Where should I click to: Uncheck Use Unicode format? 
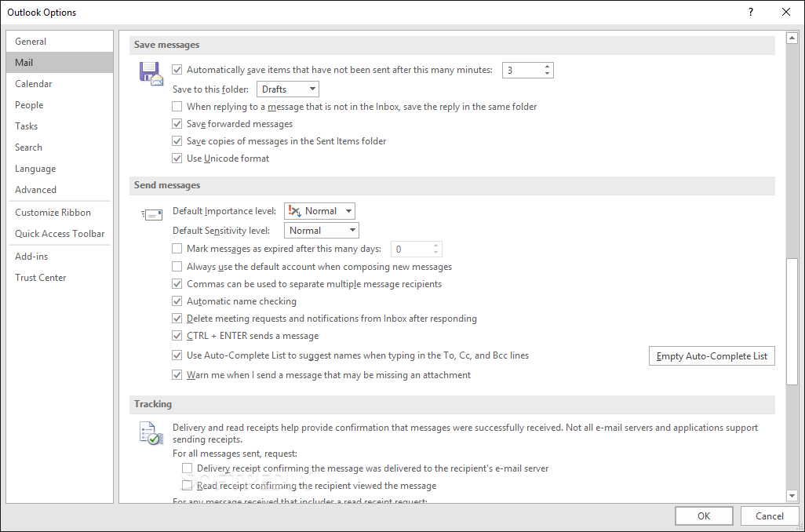click(177, 159)
